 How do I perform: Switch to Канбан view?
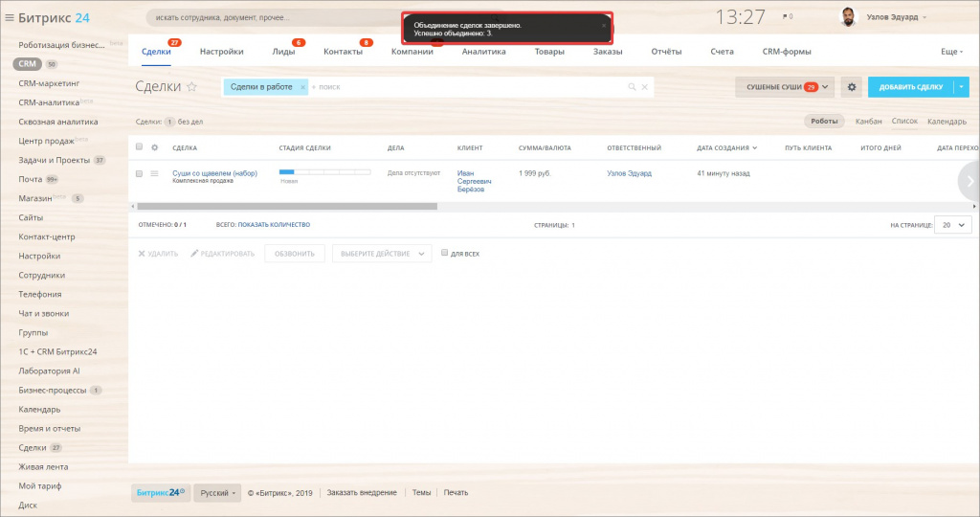pos(868,122)
